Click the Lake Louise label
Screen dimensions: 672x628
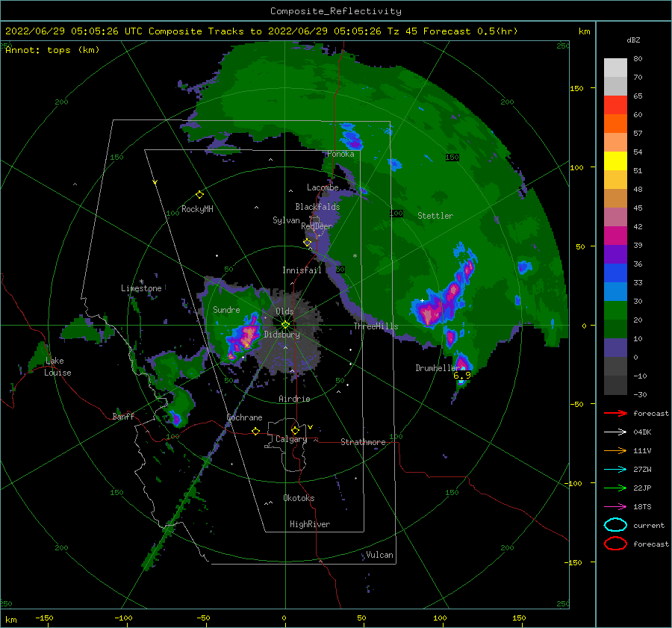(57, 367)
